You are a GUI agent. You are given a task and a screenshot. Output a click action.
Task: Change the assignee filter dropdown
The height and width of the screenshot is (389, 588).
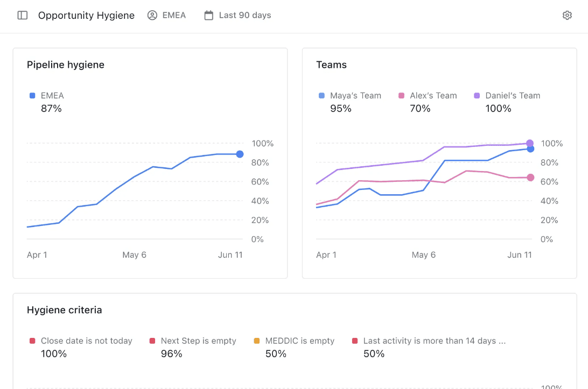167,15
